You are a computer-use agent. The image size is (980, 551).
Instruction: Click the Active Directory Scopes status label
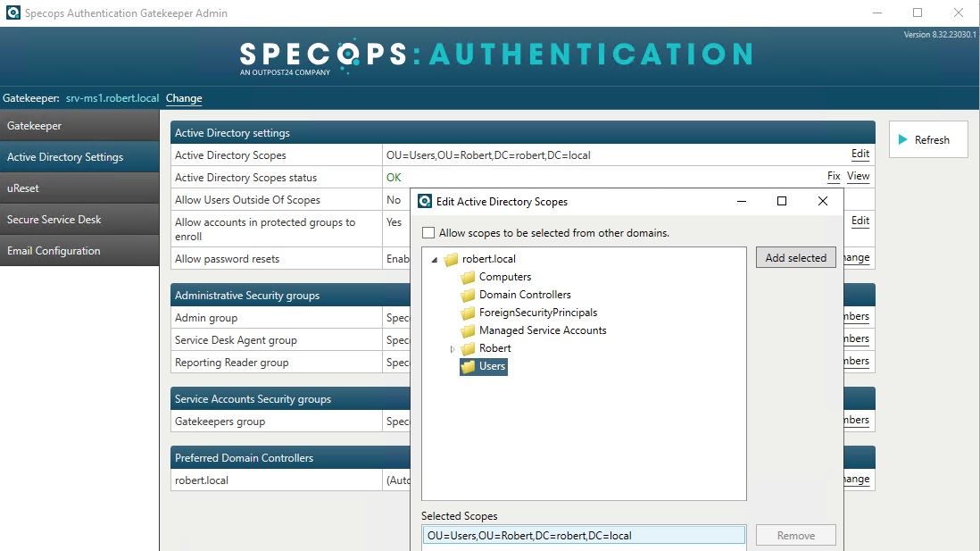(245, 178)
